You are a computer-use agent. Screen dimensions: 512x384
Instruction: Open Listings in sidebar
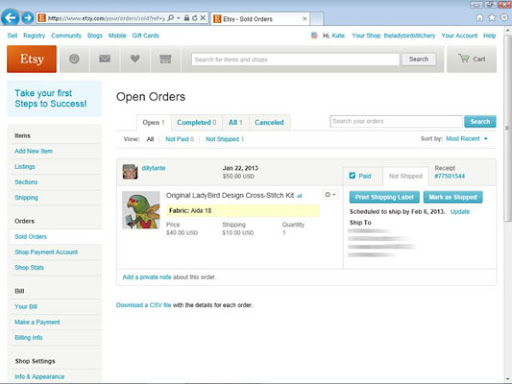click(25, 166)
